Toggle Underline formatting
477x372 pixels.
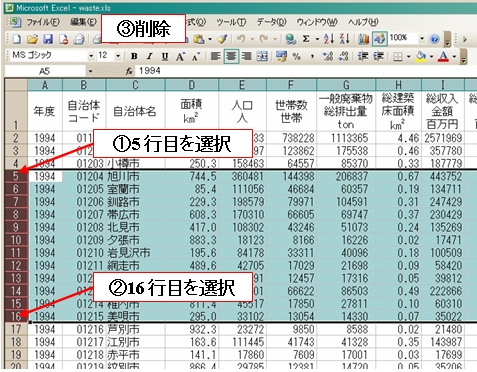[x=165, y=56]
